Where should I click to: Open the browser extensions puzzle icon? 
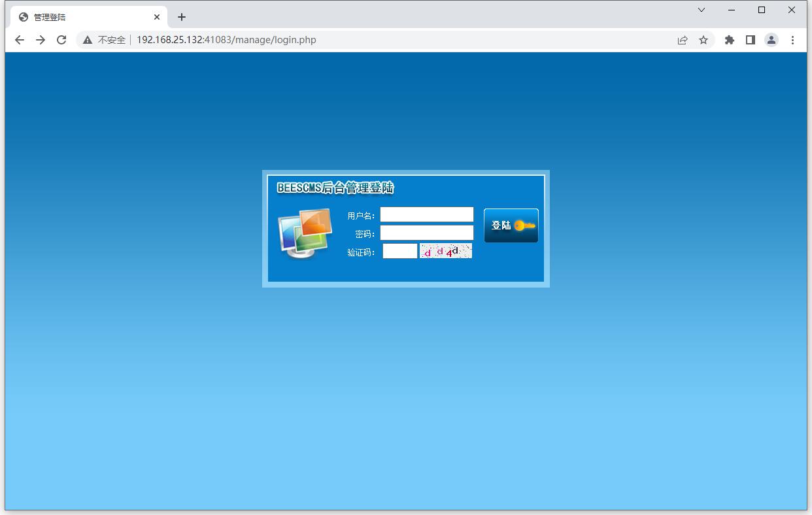730,40
